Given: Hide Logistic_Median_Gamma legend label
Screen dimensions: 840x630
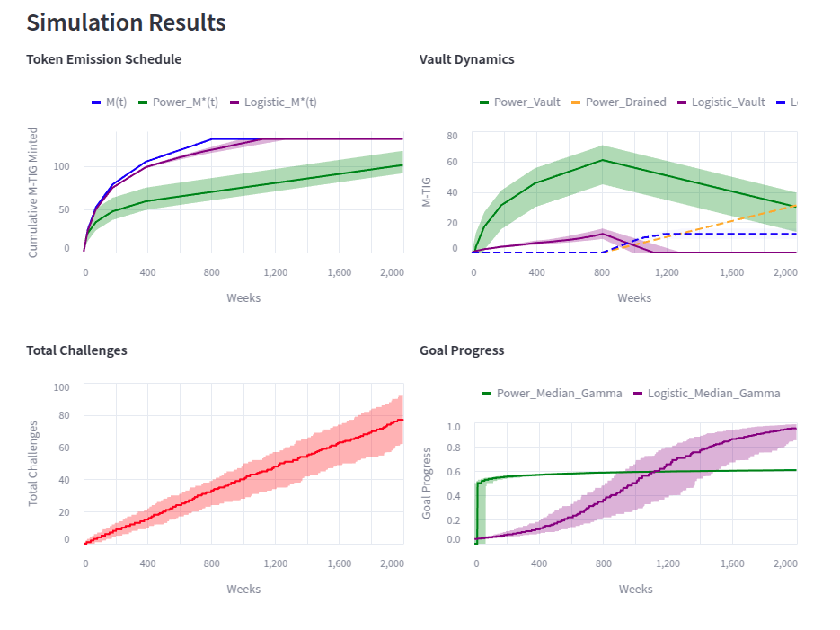Looking at the screenshot, I should pos(713,394).
